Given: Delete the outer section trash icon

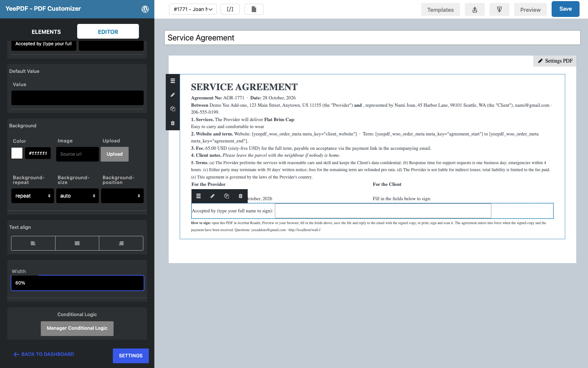Looking at the screenshot, I should pyautogui.click(x=173, y=123).
